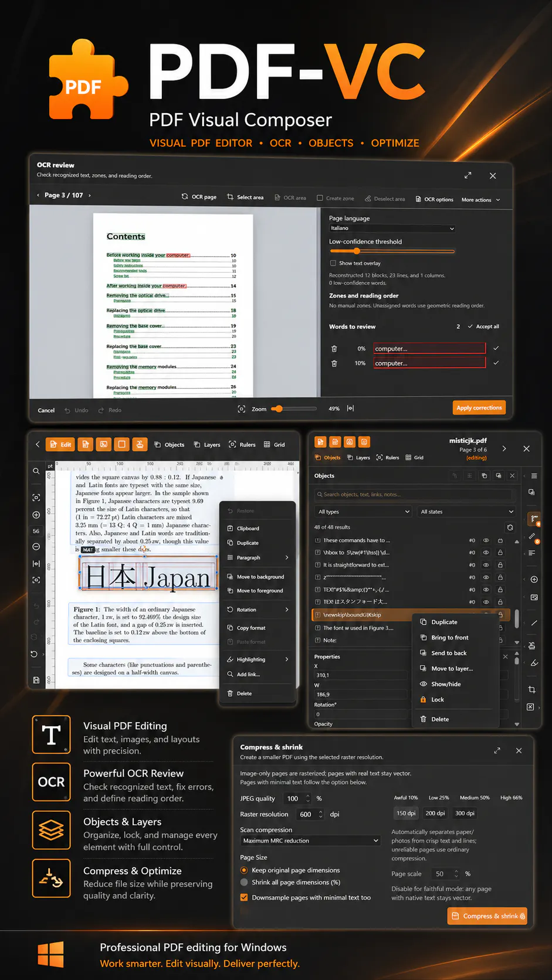The height and width of the screenshot is (980, 552).
Task: Select Shrink all page dimensions radio
Action: point(244,882)
